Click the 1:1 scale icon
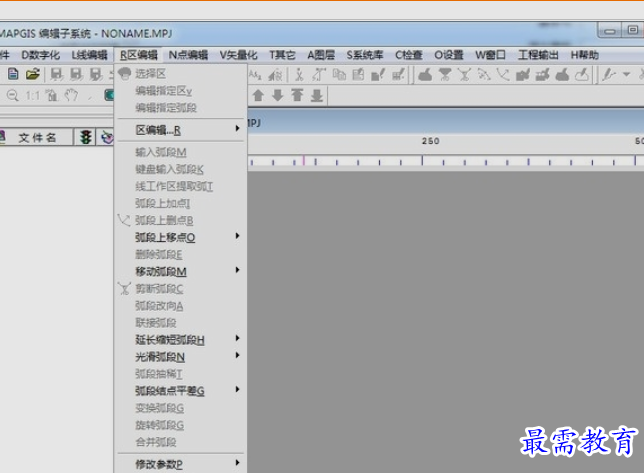 pos(32,96)
